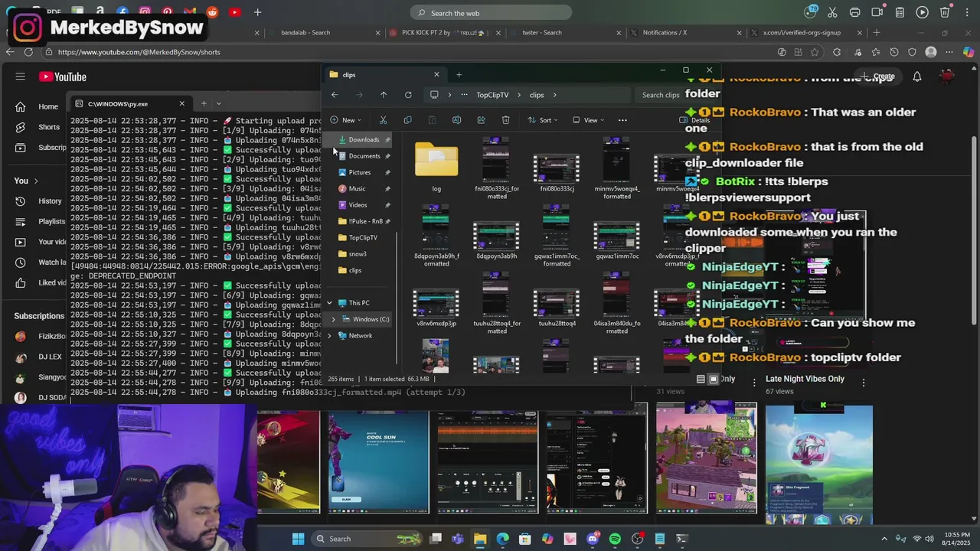The image size is (980, 551).
Task: Select file gqwaz1imm7oc_formatted
Action: tap(557, 236)
